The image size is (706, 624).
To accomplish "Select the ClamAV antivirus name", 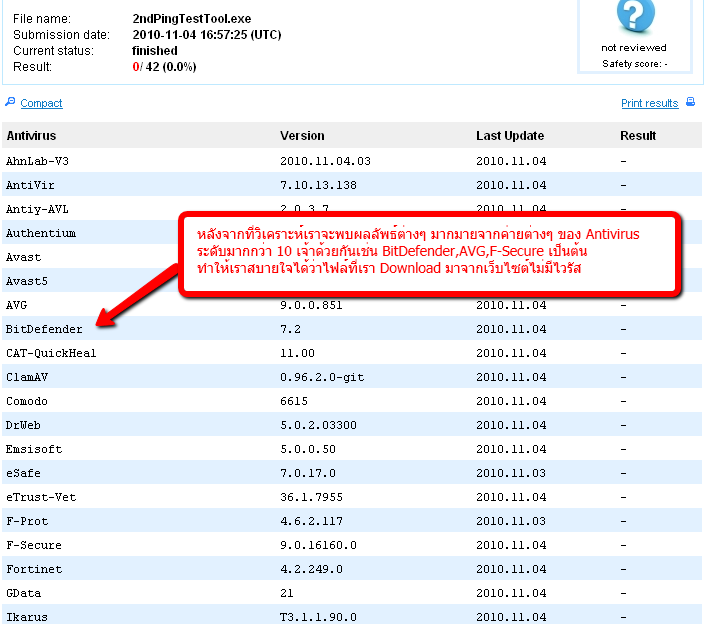I will click(27, 377).
